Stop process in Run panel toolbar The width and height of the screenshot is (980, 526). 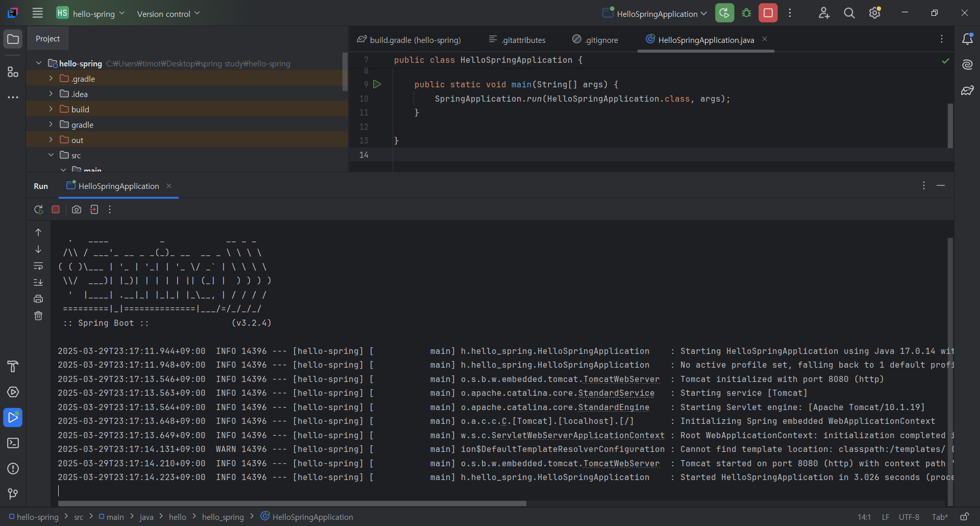tap(56, 209)
